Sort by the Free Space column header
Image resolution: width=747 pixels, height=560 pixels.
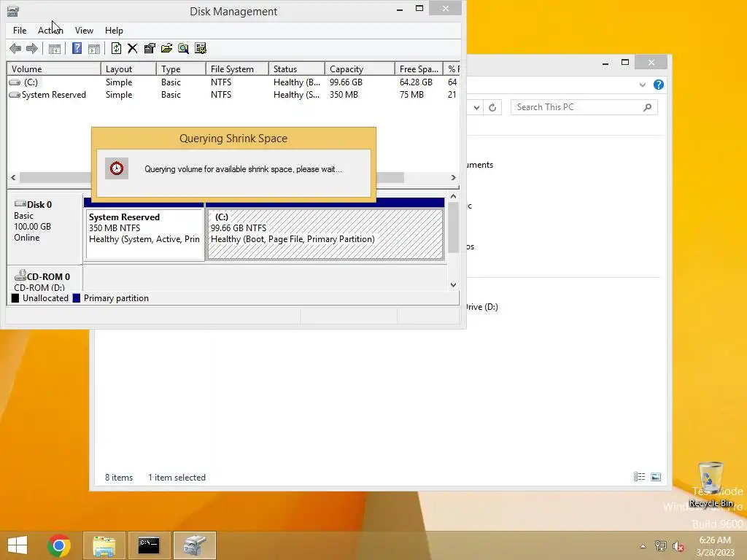[419, 69]
